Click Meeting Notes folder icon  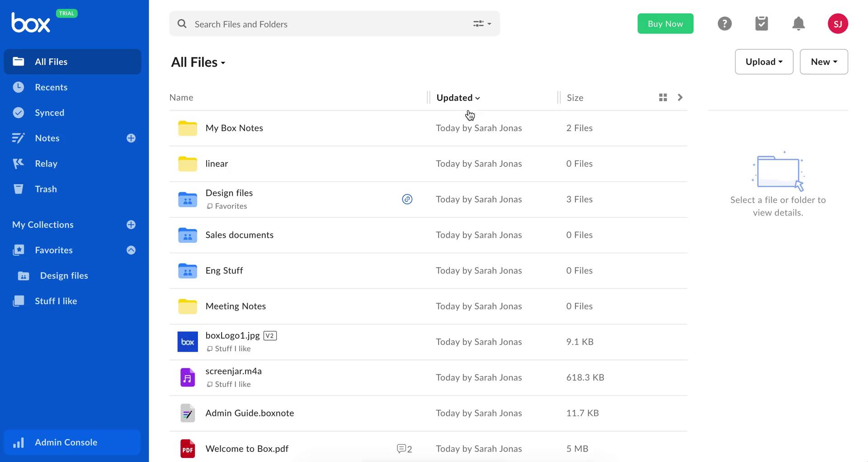[188, 306]
